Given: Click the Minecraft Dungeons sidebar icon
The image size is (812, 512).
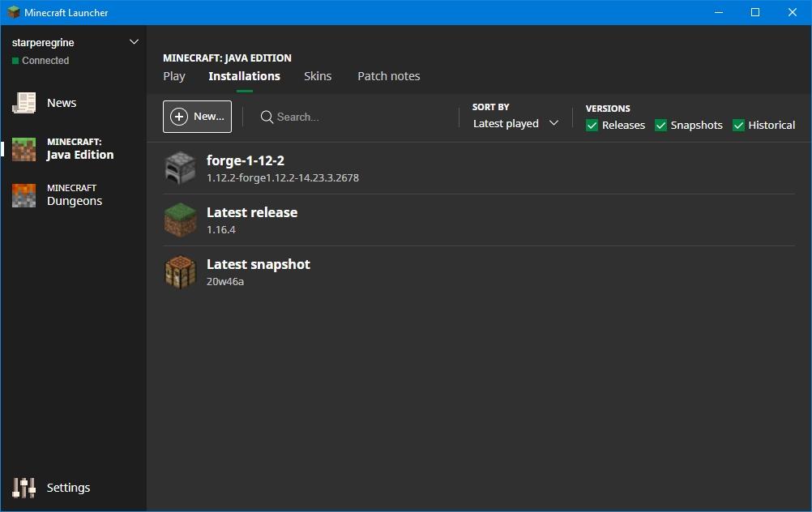Looking at the screenshot, I should tap(24, 195).
